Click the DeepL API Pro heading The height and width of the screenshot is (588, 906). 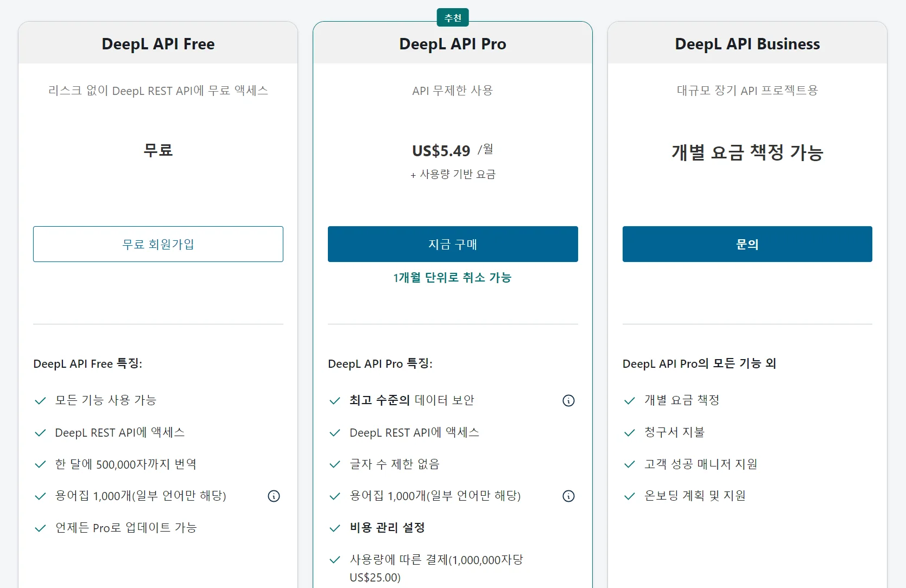click(x=453, y=44)
